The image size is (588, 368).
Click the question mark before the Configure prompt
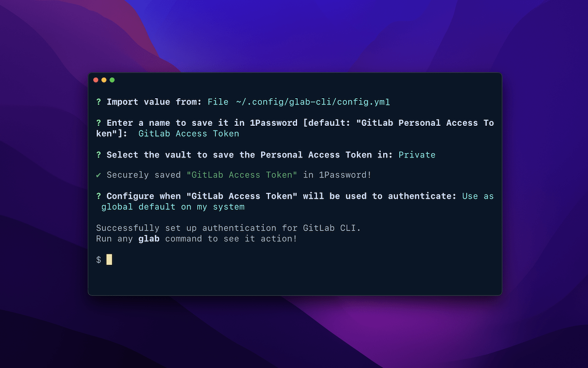pyautogui.click(x=99, y=196)
